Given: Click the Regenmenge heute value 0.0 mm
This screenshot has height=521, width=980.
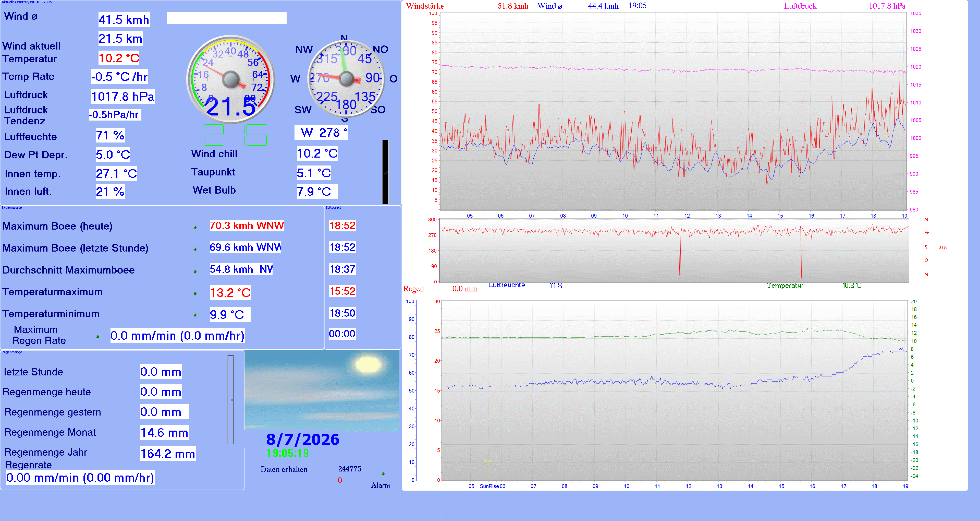Looking at the screenshot, I should [x=161, y=392].
